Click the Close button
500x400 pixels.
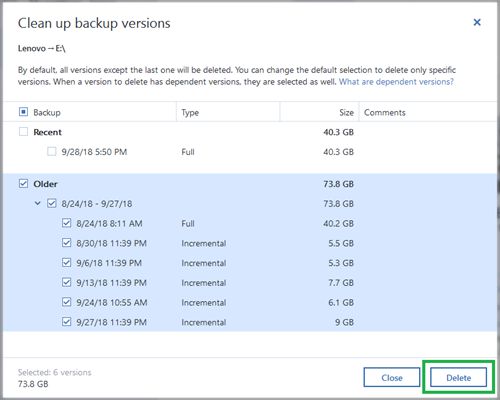392,377
